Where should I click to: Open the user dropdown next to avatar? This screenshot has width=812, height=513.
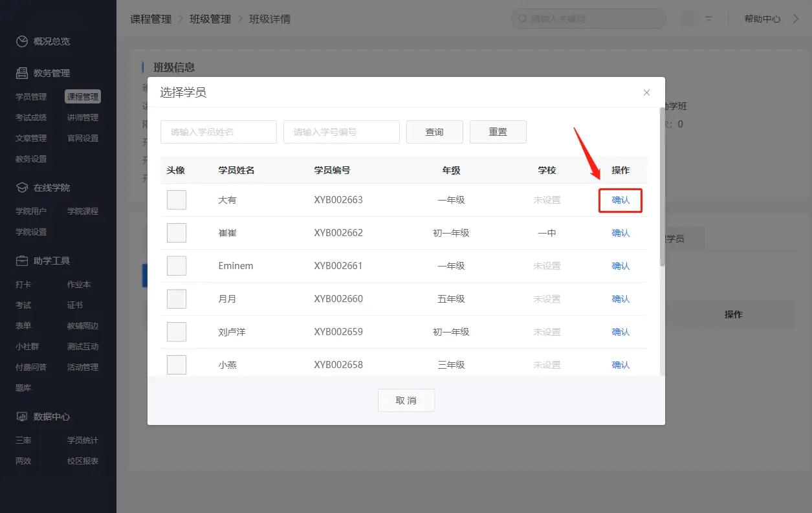click(x=708, y=19)
